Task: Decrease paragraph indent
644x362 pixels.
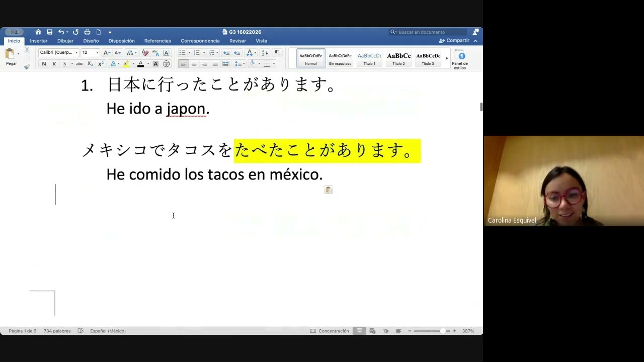Action: [x=226, y=53]
